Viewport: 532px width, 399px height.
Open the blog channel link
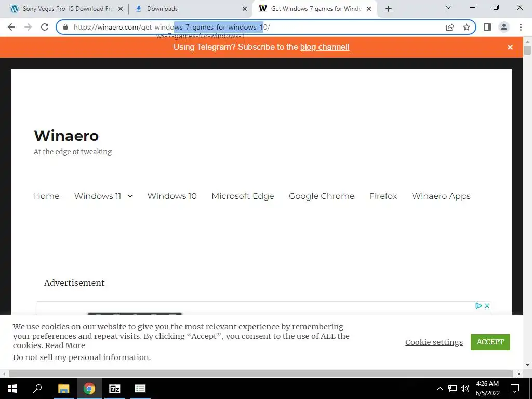[325, 47]
